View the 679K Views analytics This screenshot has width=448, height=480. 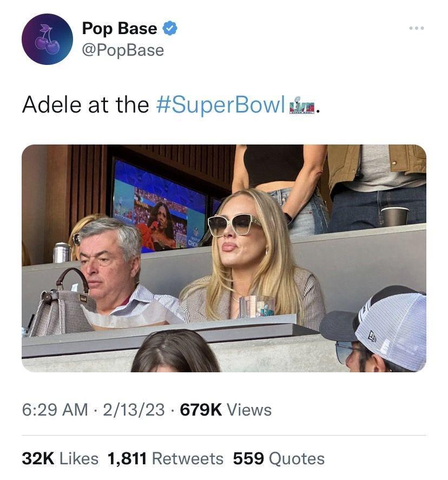tap(226, 410)
